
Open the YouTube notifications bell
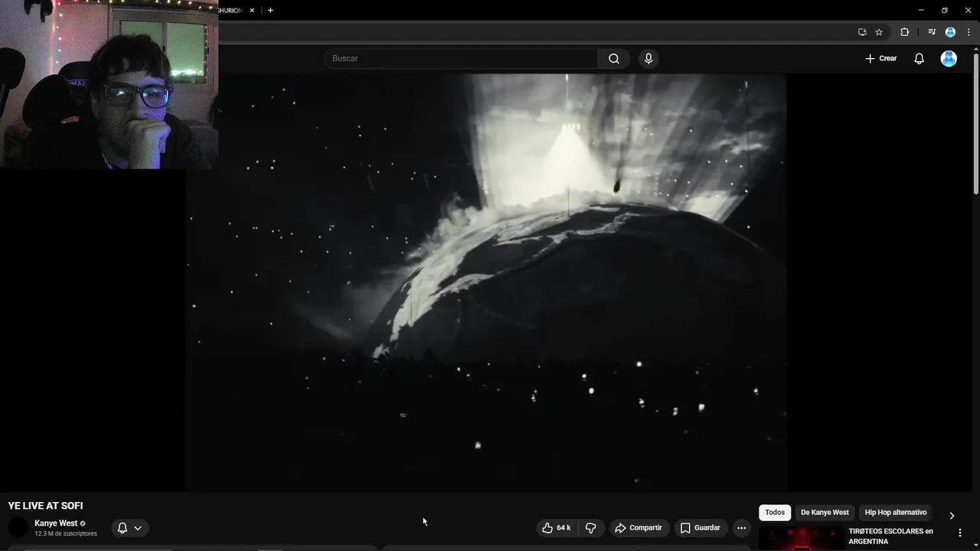pyautogui.click(x=919, y=59)
